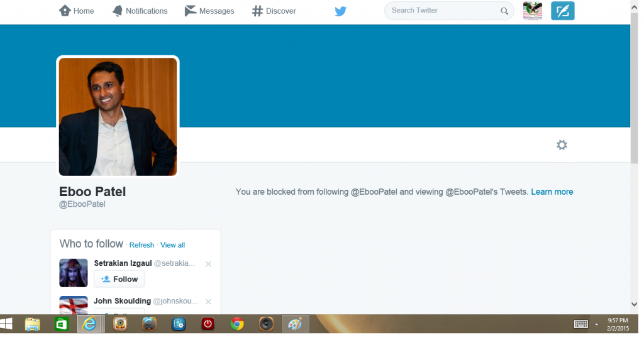Follow Setrakian Izgaul
The width and height of the screenshot is (644, 362).
coord(119,279)
